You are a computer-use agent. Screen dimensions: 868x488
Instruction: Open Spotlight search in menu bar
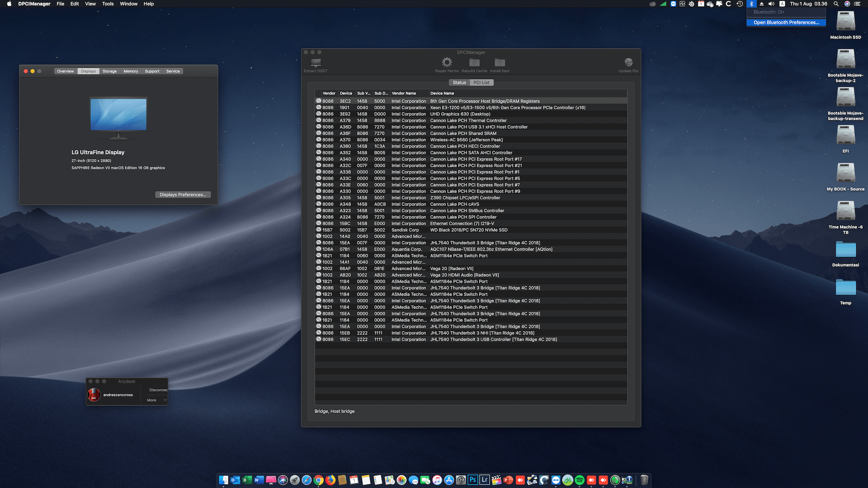point(836,4)
